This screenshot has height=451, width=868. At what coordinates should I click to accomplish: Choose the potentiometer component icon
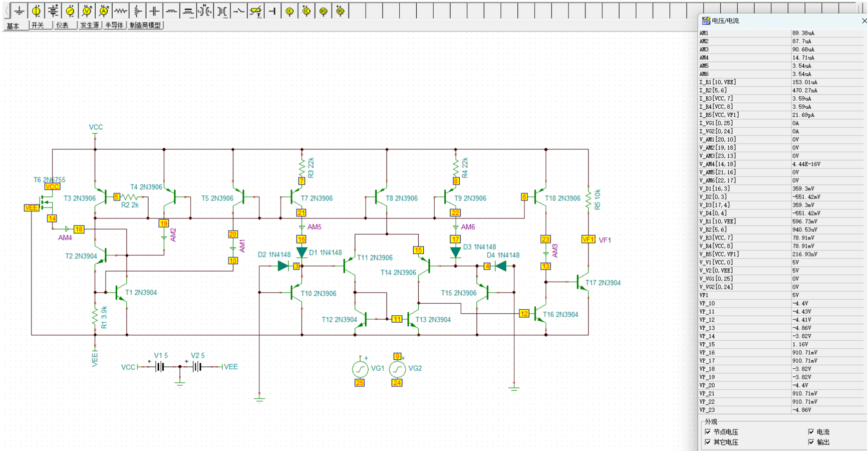(138, 11)
